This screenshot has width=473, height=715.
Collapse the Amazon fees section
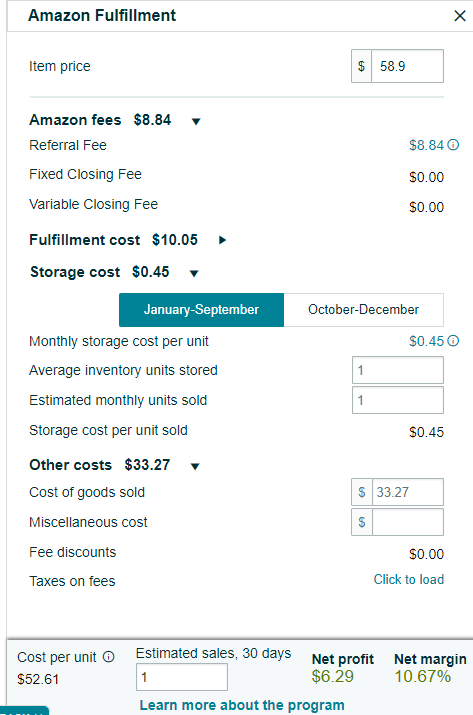(196, 121)
